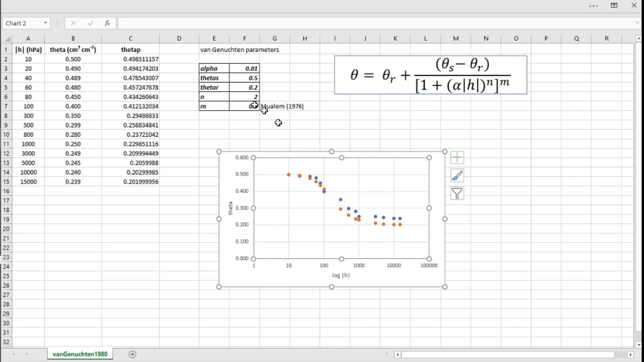Select the alpha value cell 0.01
Screen dimensions: 644x362
245,68
